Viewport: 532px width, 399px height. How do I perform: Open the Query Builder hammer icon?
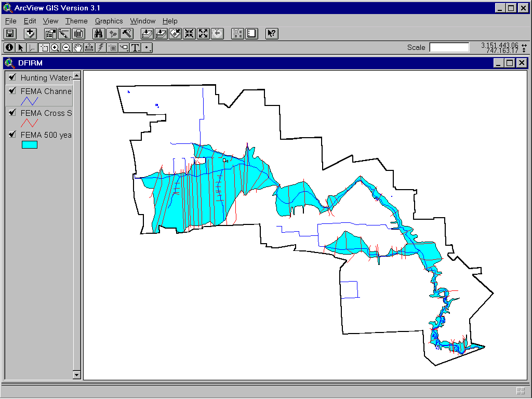tap(127, 33)
